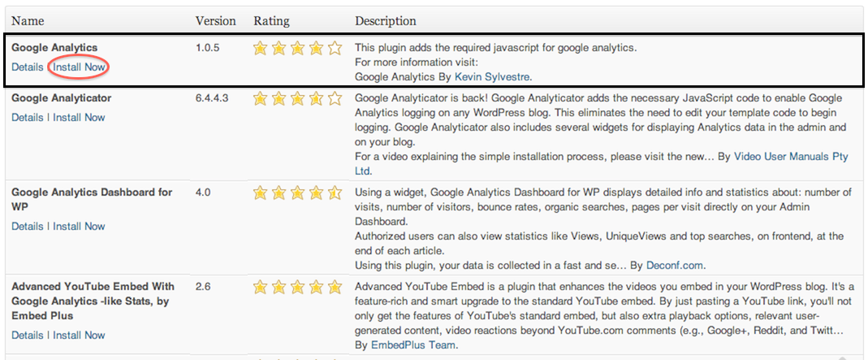868x360 pixels.
Task: Open the Deconf.com author link
Action: pyautogui.click(x=675, y=265)
